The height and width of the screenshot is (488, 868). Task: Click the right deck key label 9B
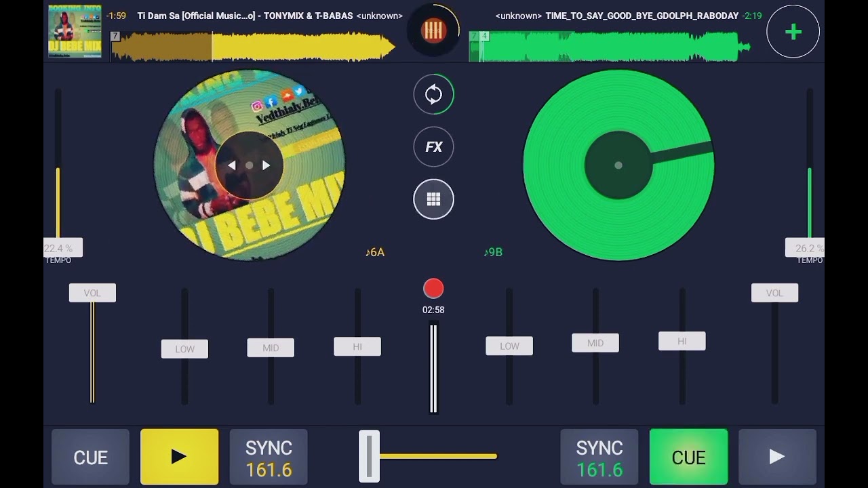493,252
